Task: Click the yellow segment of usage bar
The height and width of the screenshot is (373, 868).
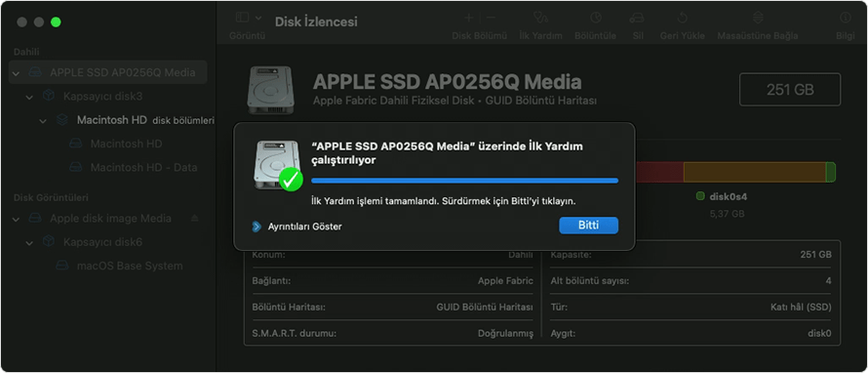Action: pos(755,173)
